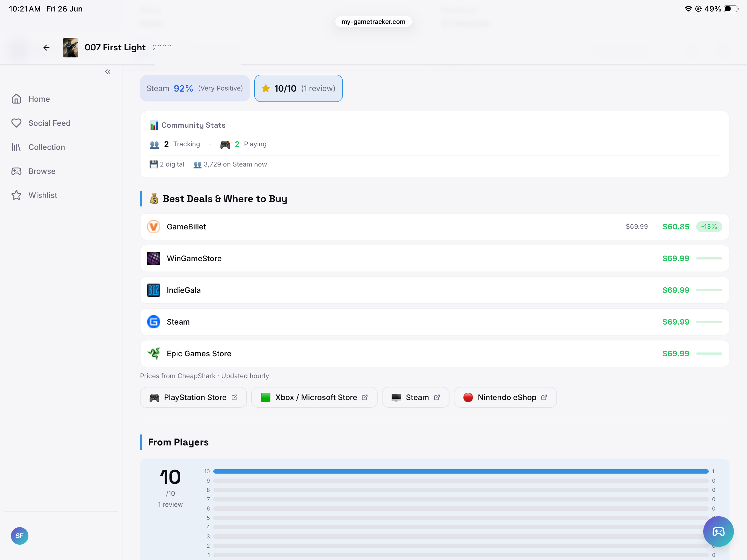Open the PlayStation Store external link
The width and height of the screenshot is (747, 560).
pyautogui.click(x=193, y=398)
